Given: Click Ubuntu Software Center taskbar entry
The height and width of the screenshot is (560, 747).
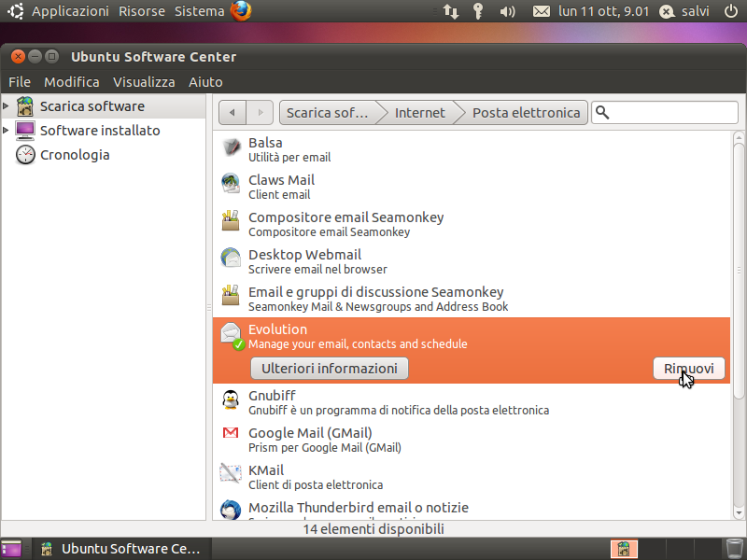Looking at the screenshot, I should tap(120, 549).
